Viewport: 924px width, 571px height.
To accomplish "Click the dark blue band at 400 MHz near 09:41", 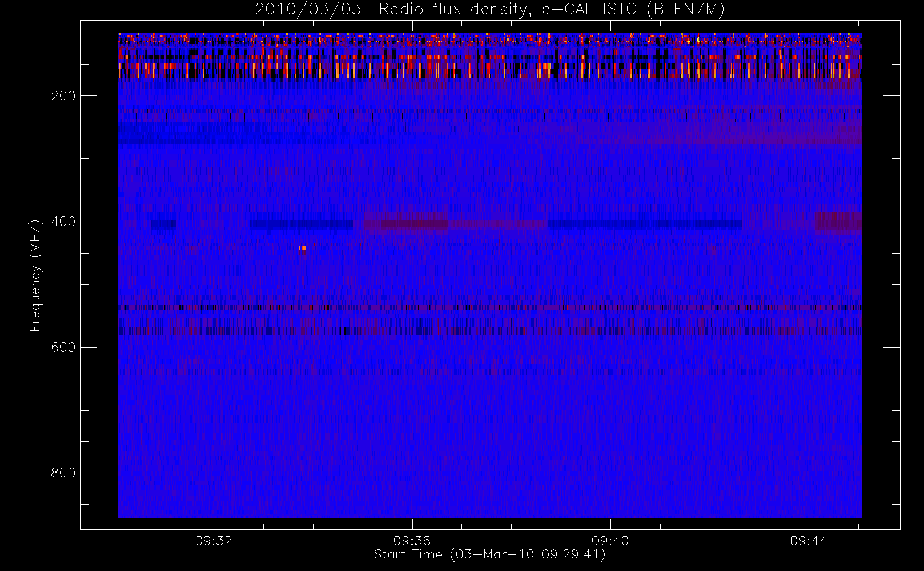I will pos(645,224).
